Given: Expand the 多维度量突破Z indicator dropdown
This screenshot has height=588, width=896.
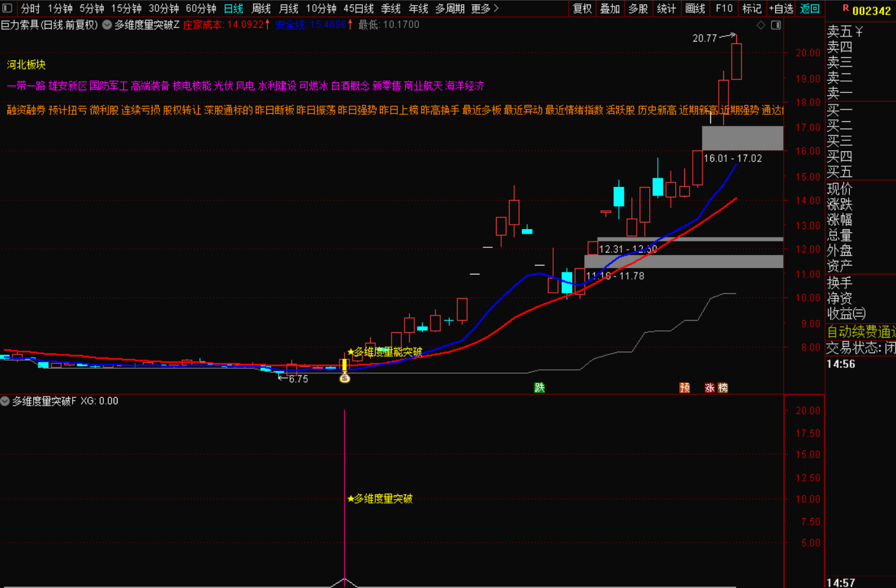Looking at the screenshot, I should click(107, 25).
